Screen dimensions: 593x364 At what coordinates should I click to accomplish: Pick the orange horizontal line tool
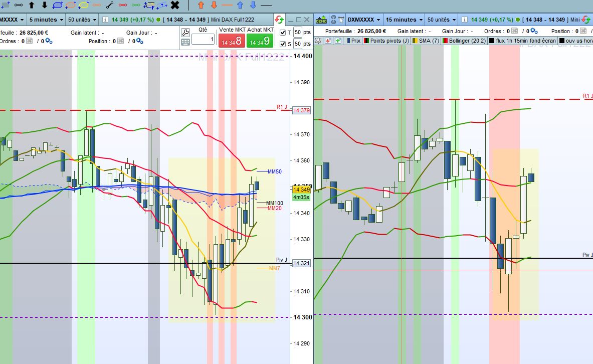227,6
